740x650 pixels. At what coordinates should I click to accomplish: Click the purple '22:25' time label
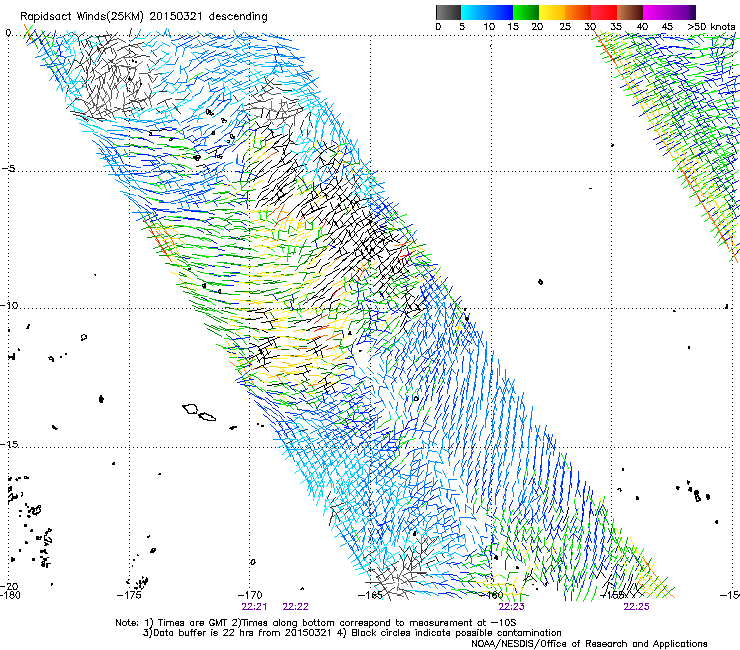(636, 607)
